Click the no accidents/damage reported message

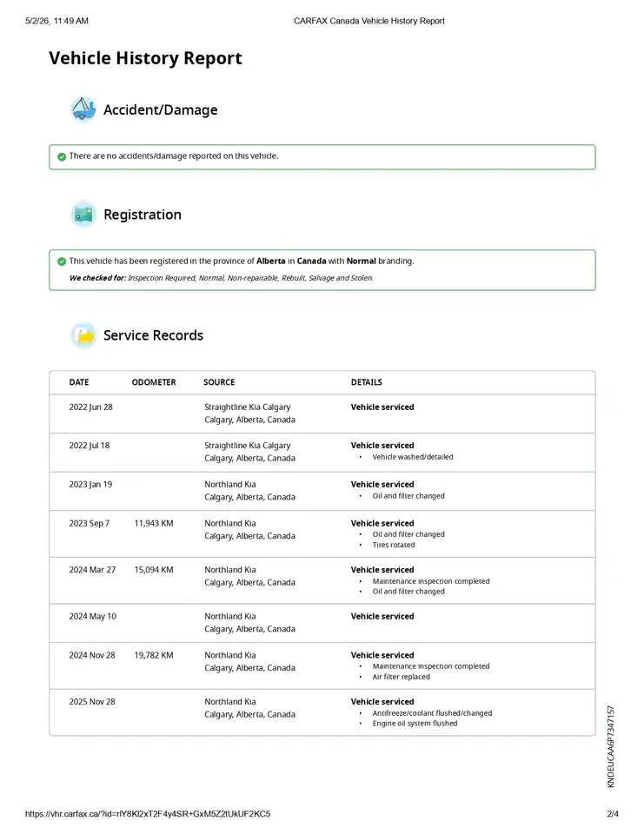[x=174, y=156]
